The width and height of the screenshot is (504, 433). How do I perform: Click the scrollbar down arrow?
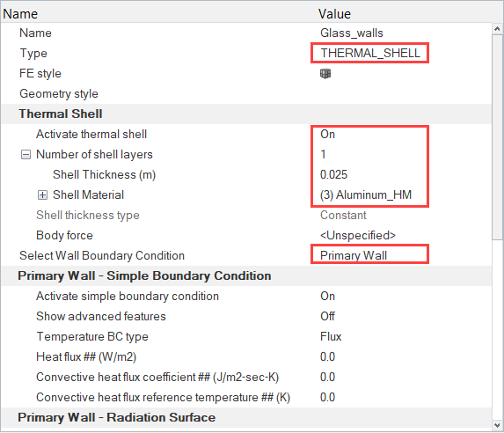(497, 425)
